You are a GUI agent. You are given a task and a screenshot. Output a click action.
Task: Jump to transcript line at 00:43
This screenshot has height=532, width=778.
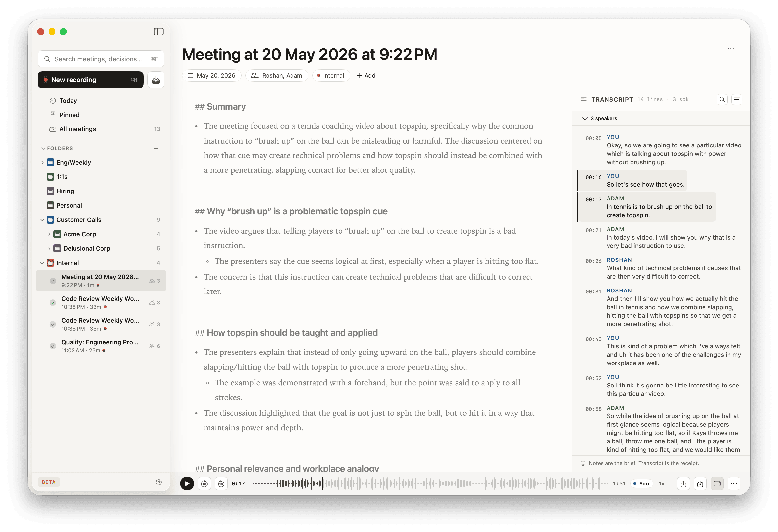(593, 339)
